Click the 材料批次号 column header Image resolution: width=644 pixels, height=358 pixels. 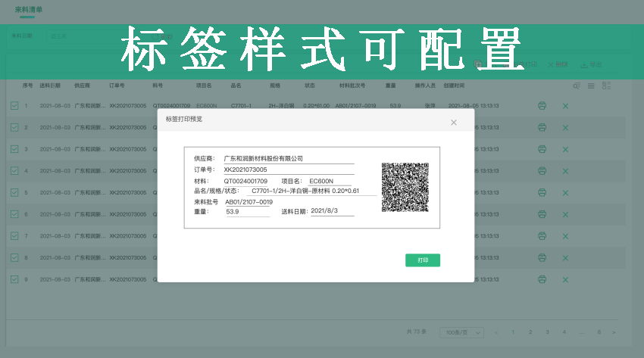tap(352, 86)
